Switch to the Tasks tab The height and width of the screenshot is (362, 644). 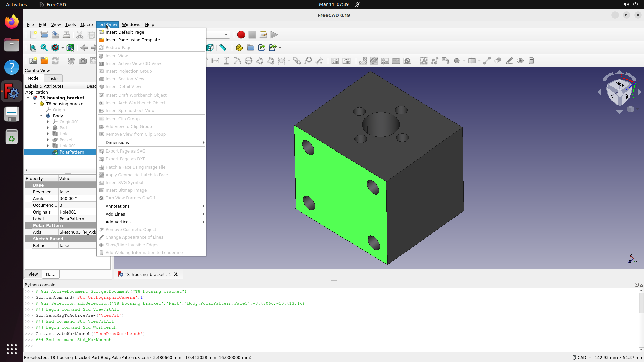53,78
